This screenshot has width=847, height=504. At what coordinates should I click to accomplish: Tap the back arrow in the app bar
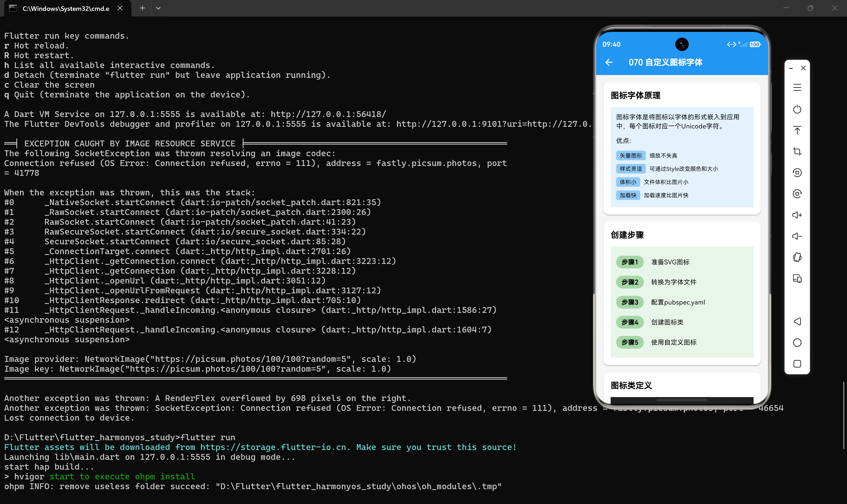[609, 62]
